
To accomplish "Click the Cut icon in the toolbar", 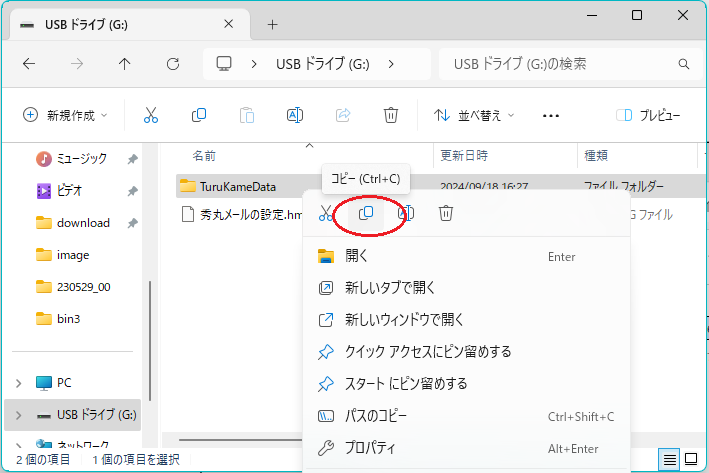I will (151, 115).
